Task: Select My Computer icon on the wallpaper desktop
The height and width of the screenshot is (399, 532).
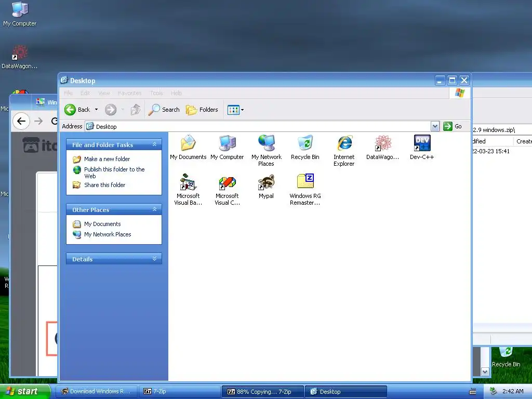Action: point(20,14)
